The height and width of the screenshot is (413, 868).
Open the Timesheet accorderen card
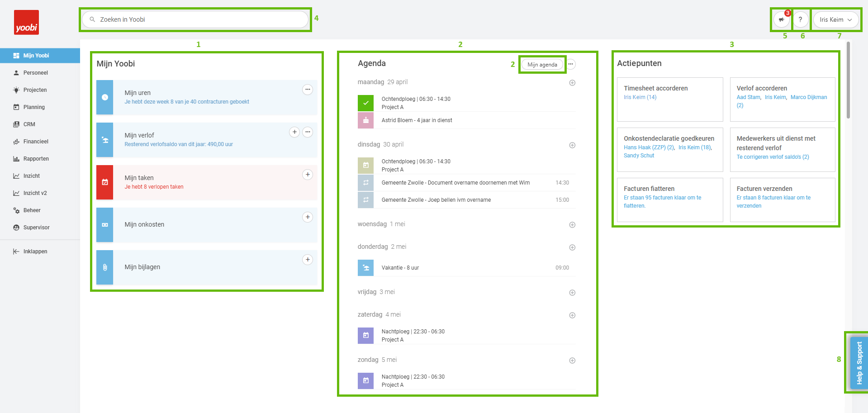pyautogui.click(x=670, y=100)
